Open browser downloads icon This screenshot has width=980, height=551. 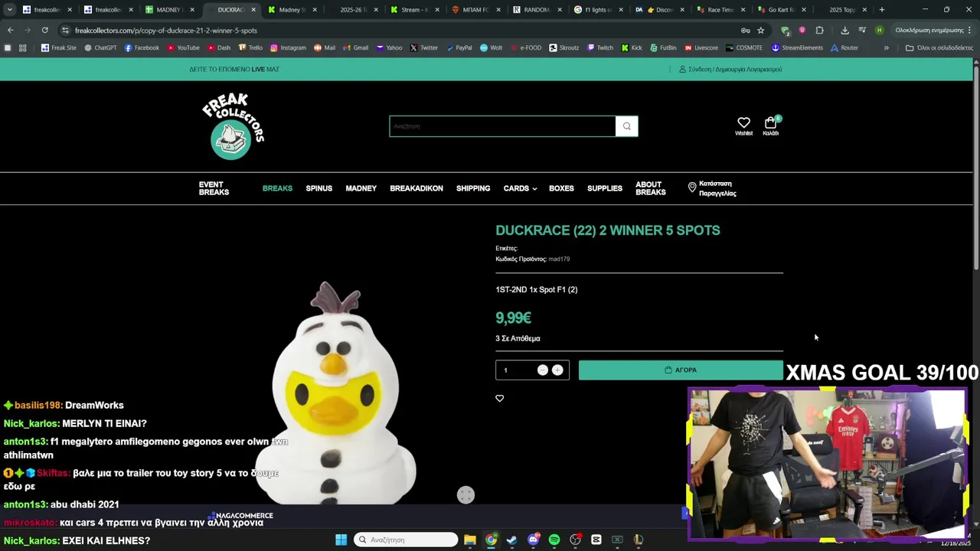(844, 30)
